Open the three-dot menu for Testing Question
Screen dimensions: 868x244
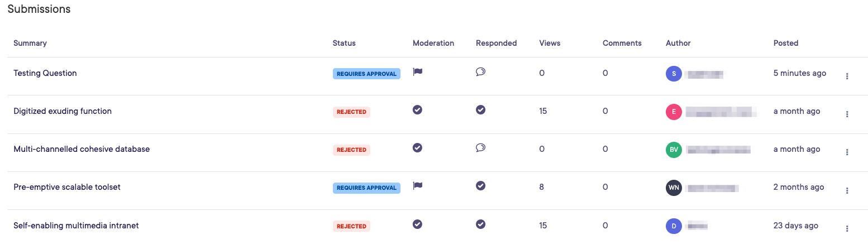[847, 76]
